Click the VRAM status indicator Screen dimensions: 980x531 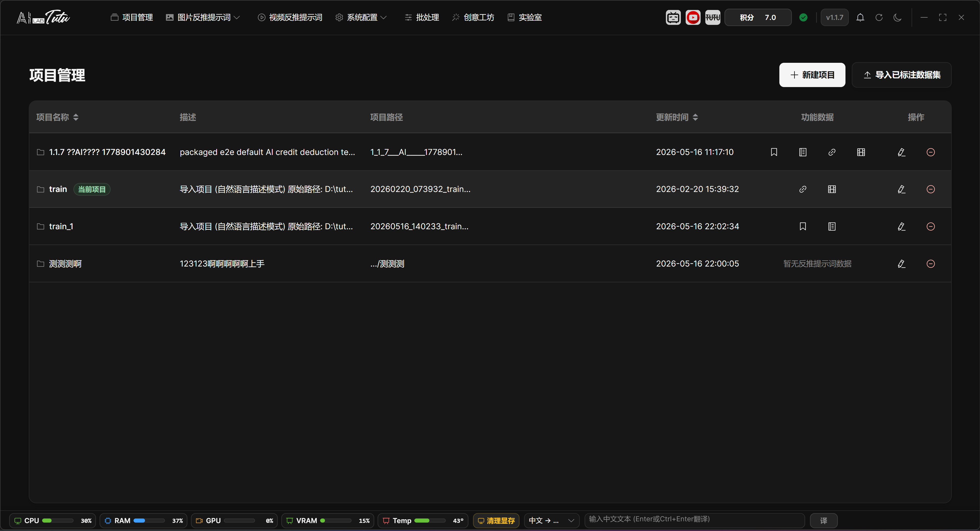328,520
